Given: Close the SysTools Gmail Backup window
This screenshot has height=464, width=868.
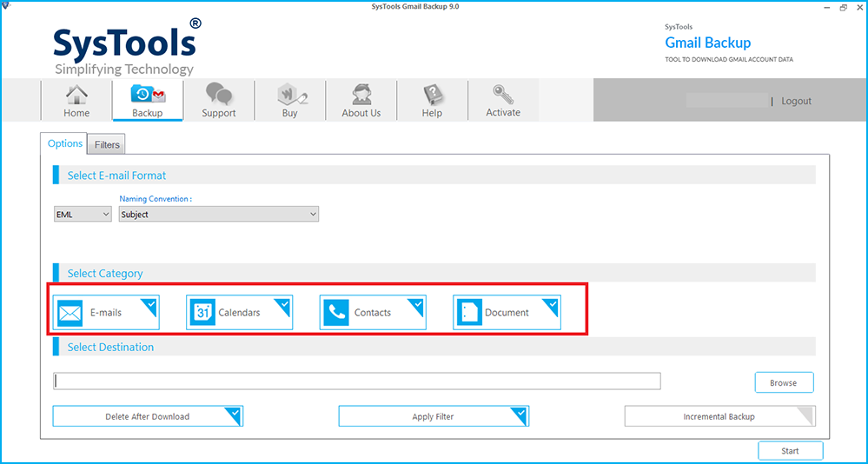Looking at the screenshot, I should 858,7.
